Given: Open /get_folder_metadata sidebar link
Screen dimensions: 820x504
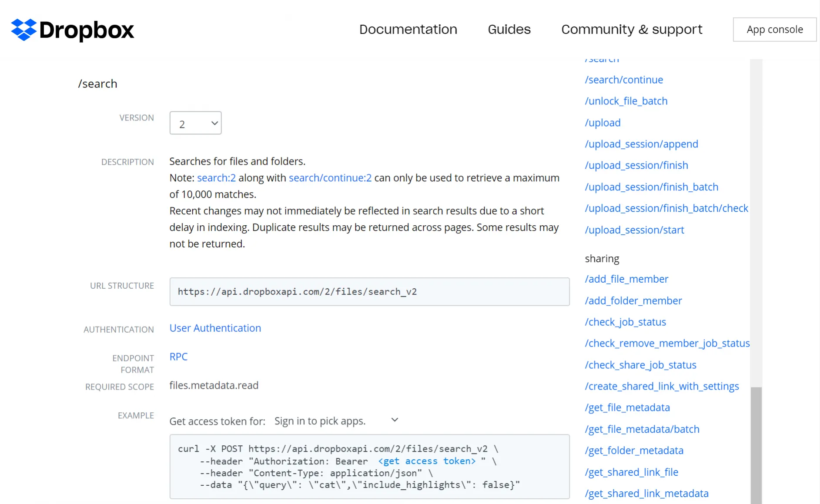Looking at the screenshot, I should coord(634,451).
